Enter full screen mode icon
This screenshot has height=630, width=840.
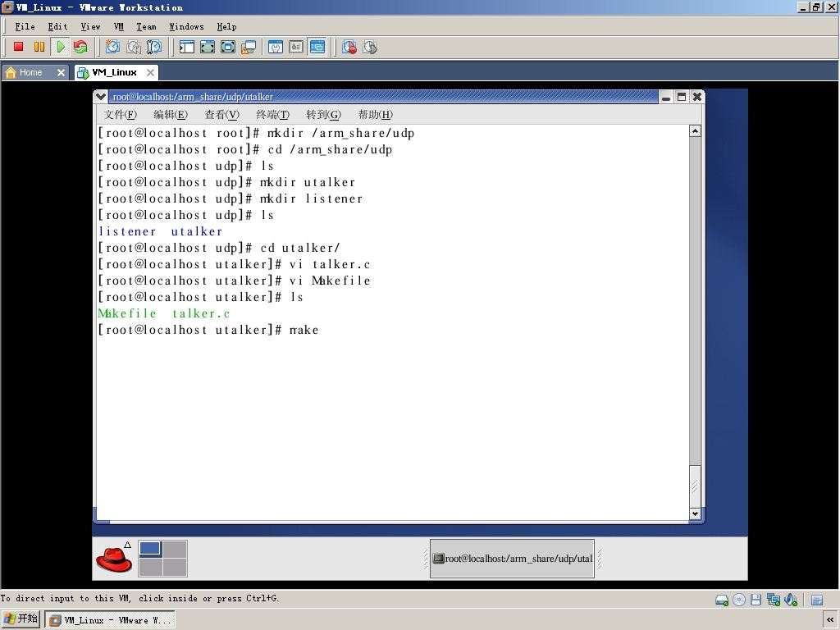[x=228, y=47]
